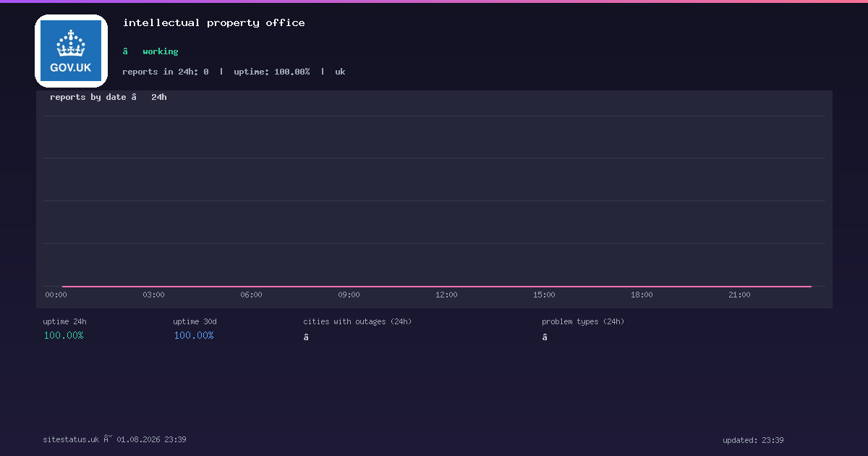The height and width of the screenshot is (456, 868).
Task: Select the intellectual property office title
Action: coord(213,22)
